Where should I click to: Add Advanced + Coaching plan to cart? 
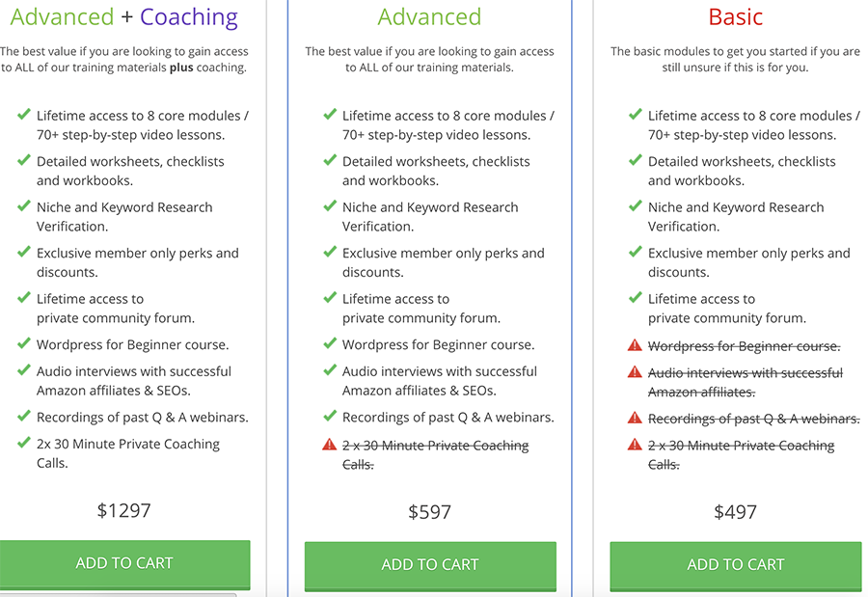(x=124, y=564)
